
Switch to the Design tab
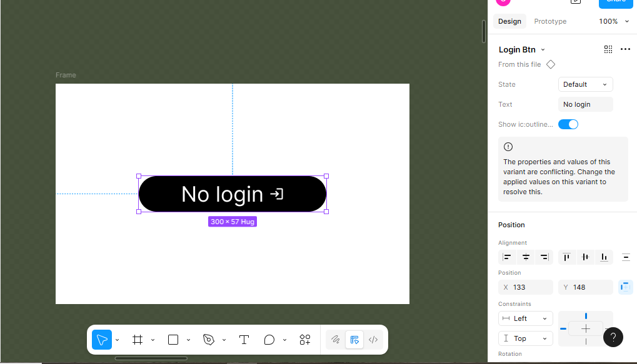click(x=509, y=21)
